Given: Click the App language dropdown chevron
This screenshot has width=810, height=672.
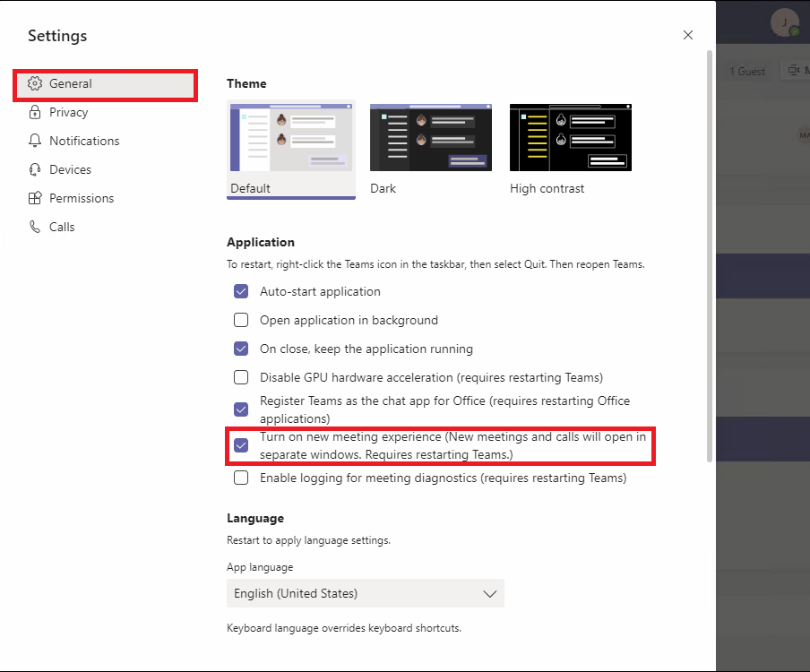Looking at the screenshot, I should tap(489, 594).
